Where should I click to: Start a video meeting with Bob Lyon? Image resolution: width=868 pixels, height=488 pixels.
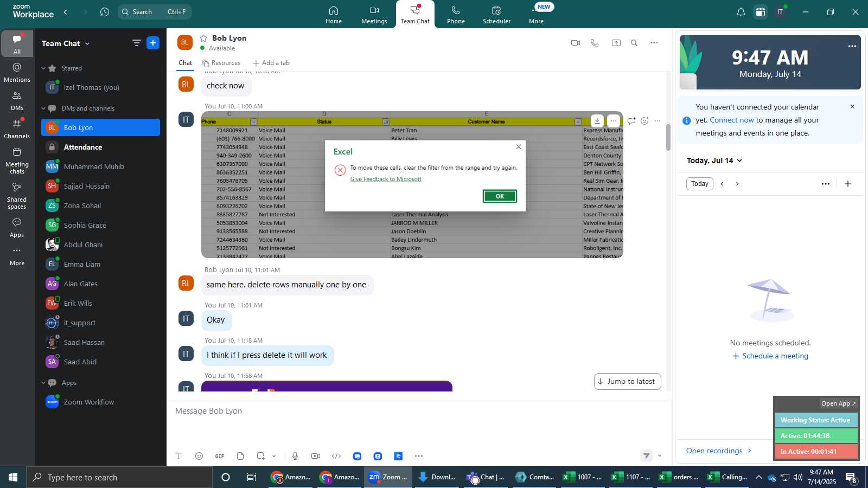coord(576,43)
